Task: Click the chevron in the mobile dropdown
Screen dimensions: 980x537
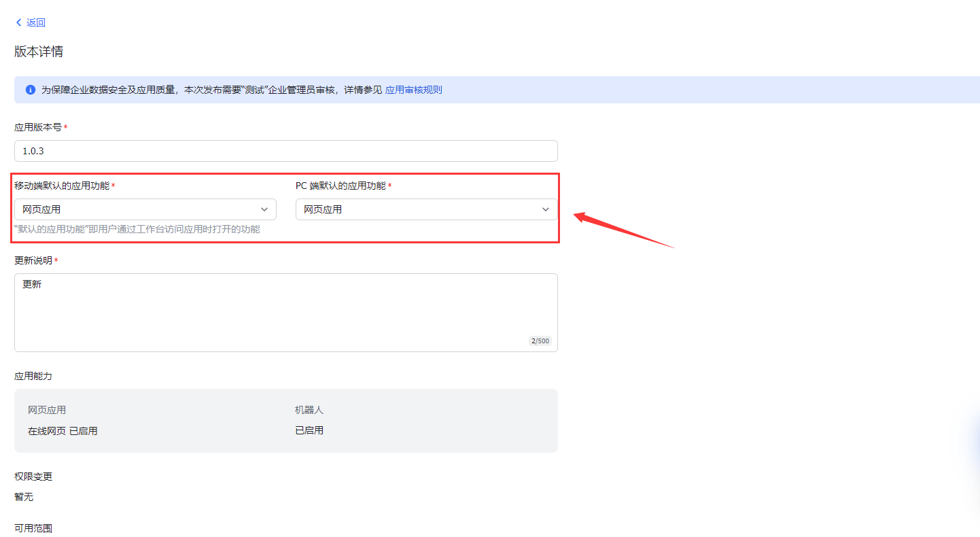Action: point(264,209)
